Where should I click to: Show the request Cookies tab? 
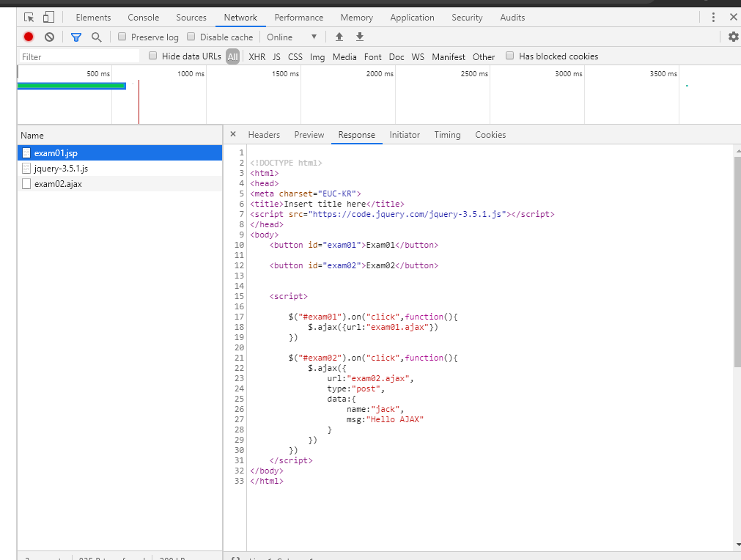pos(490,135)
